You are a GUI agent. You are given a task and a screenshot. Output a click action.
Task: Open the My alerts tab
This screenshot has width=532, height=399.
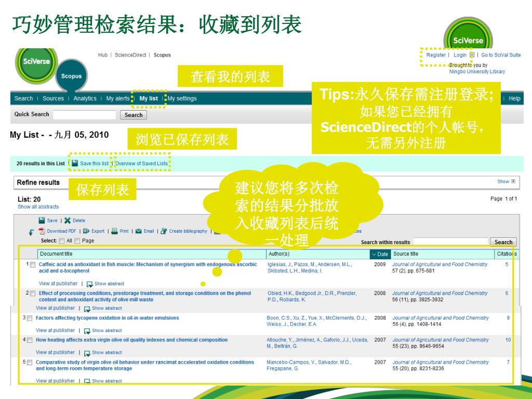click(118, 98)
